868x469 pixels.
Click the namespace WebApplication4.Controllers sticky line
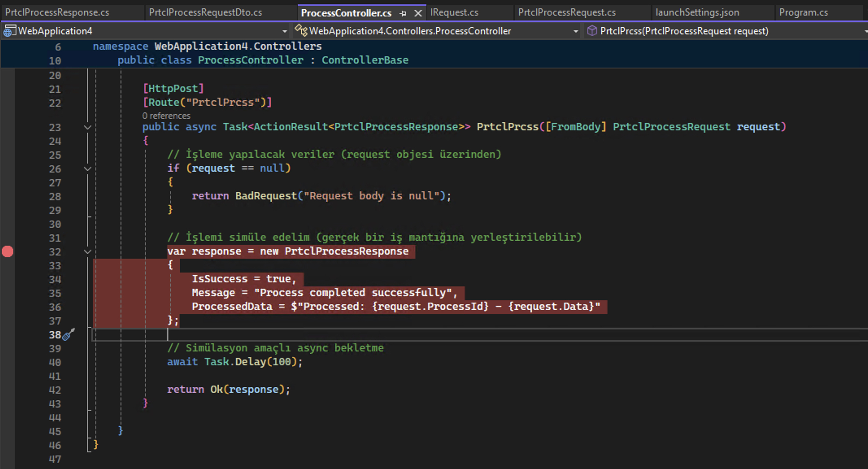coord(207,46)
